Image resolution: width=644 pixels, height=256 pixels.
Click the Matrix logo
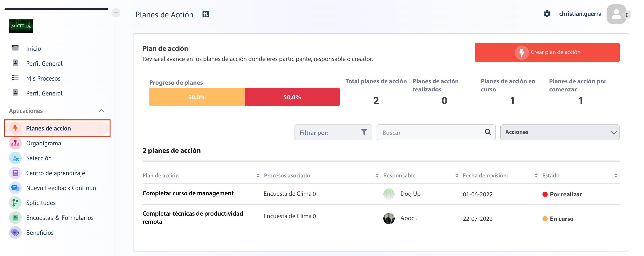tap(21, 26)
